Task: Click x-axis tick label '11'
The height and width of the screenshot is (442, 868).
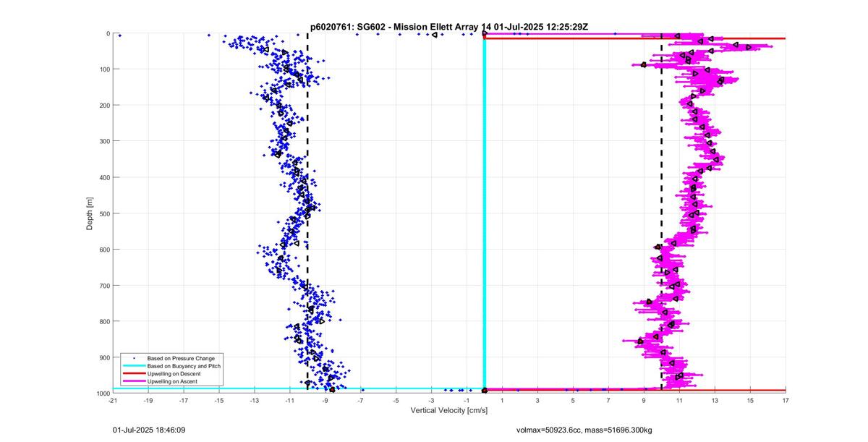Action: (x=679, y=400)
